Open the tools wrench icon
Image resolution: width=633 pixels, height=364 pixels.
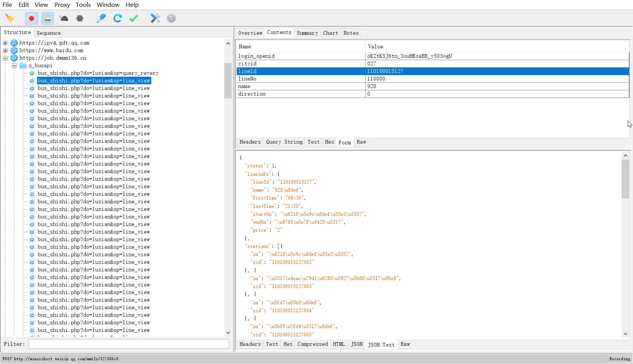pos(155,18)
